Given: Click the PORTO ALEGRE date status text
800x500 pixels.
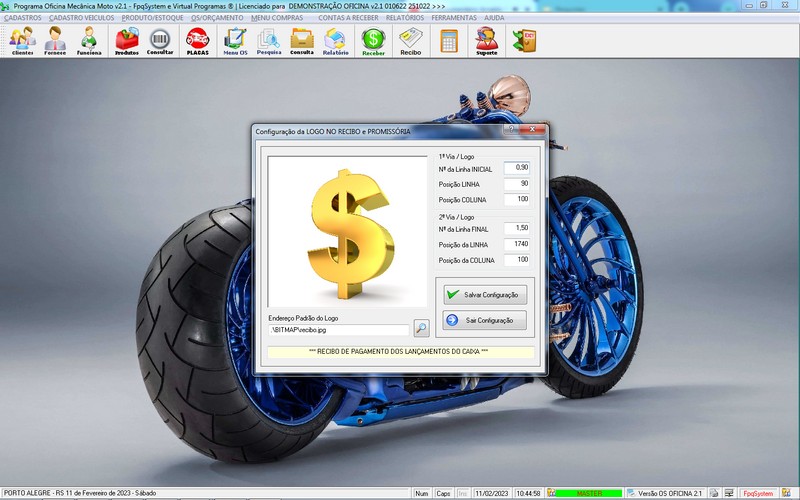Looking at the screenshot, I should (x=80, y=493).
